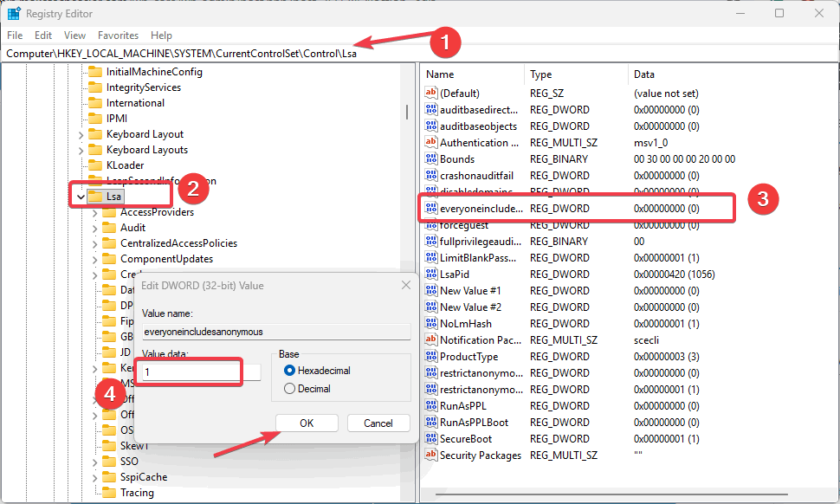
Task: Click the horizontal scrollbar in values pane
Action: click(x=611, y=494)
